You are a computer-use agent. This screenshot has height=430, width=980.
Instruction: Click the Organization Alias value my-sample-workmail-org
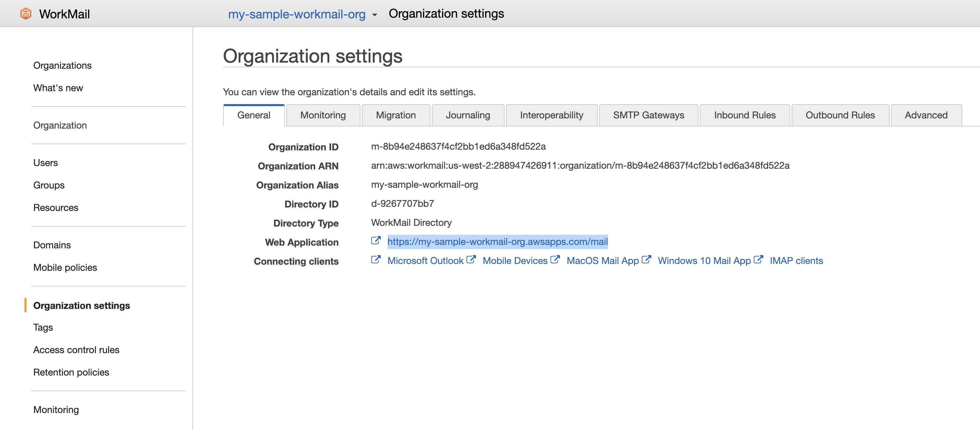(425, 185)
